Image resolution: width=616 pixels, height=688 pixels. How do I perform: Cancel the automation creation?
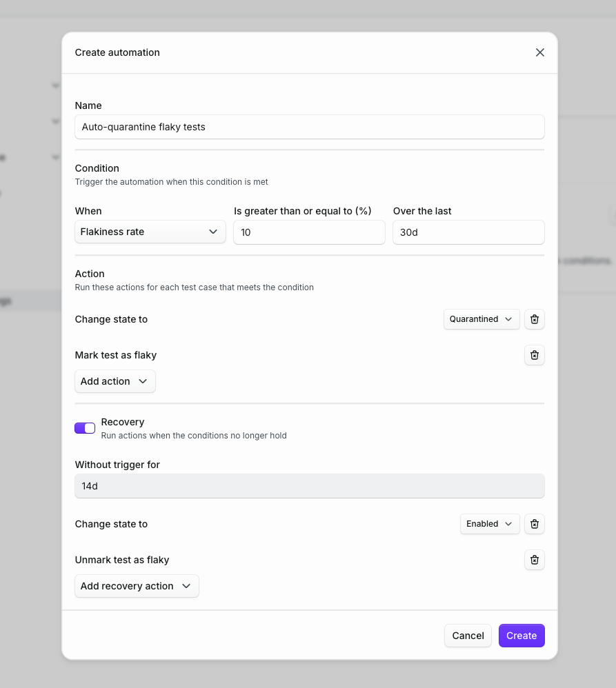click(x=468, y=636)
